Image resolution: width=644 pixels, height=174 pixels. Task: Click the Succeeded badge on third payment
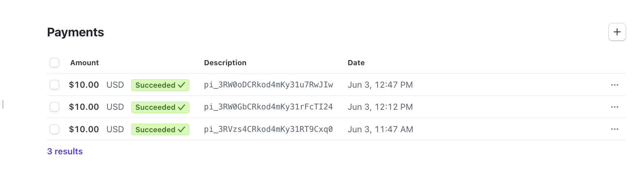coord(160,129)
